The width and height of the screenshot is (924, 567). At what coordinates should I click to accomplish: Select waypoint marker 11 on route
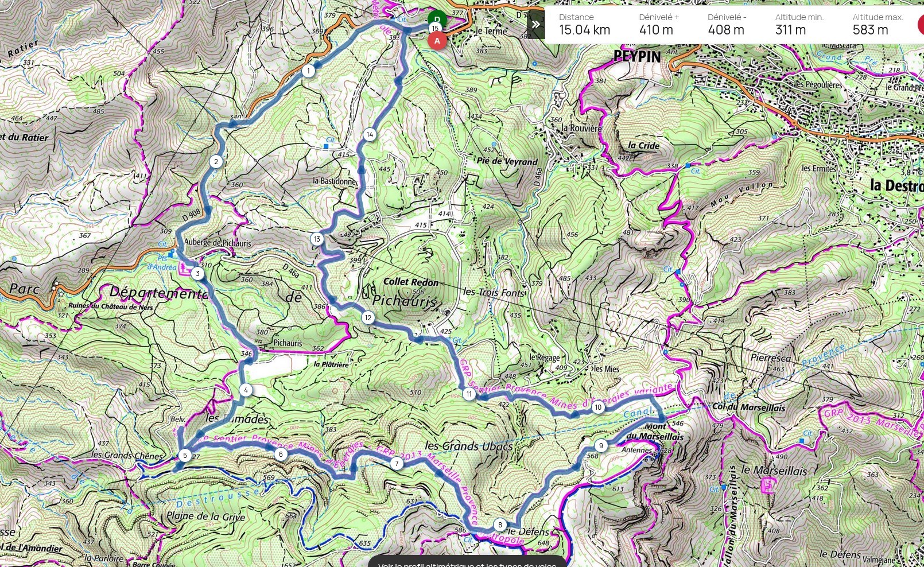point(469,394)
